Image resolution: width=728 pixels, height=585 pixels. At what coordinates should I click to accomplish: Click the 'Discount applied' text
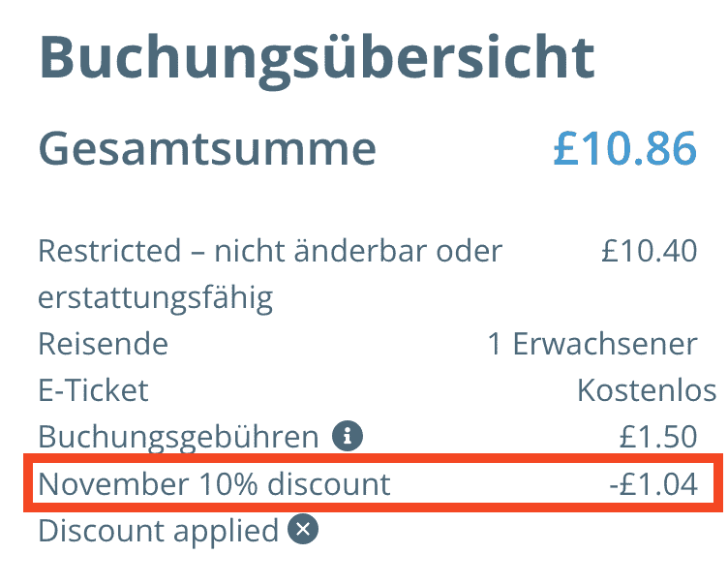pos(159,530)
